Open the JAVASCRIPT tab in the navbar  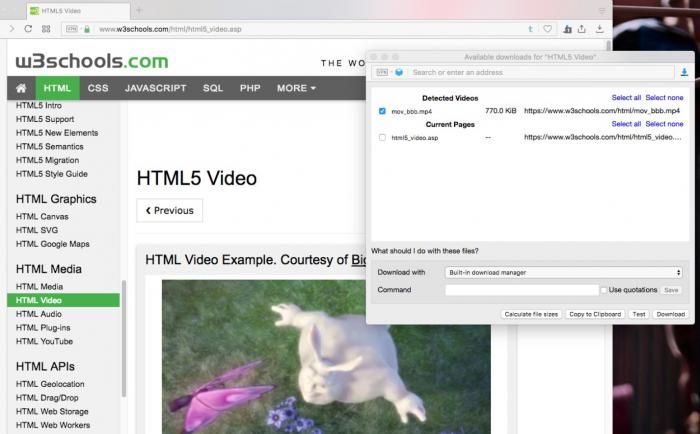tap(155, 88)
